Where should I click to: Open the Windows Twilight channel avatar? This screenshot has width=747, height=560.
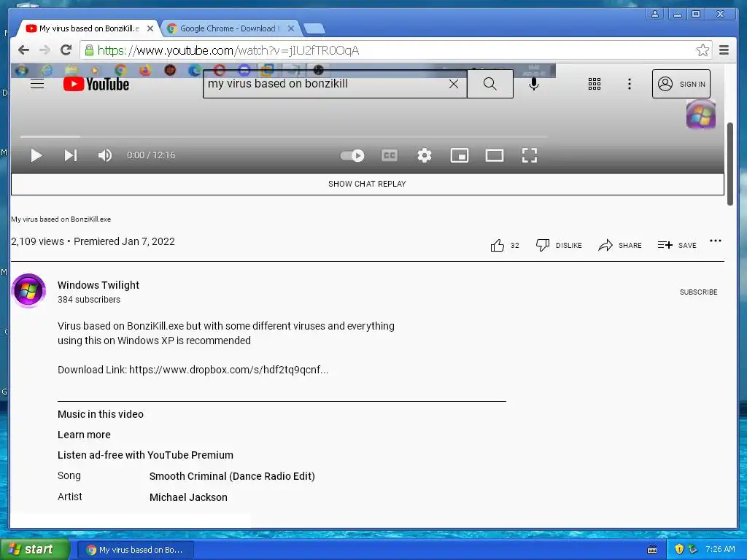pos(28,290)
